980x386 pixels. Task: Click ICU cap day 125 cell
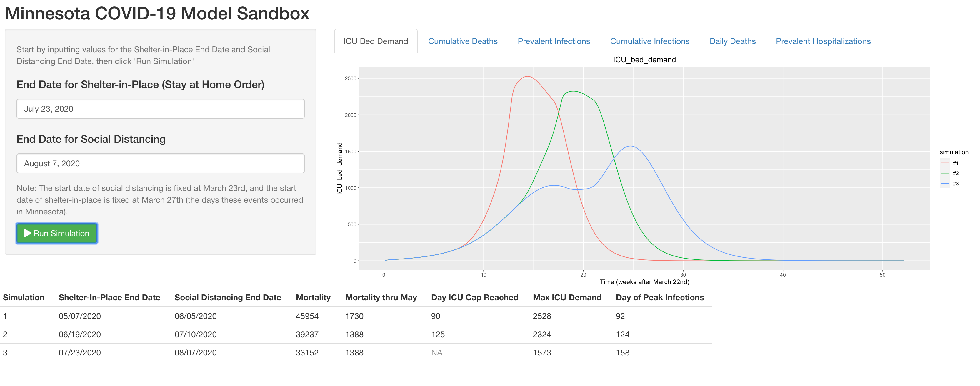coord(438,334)
